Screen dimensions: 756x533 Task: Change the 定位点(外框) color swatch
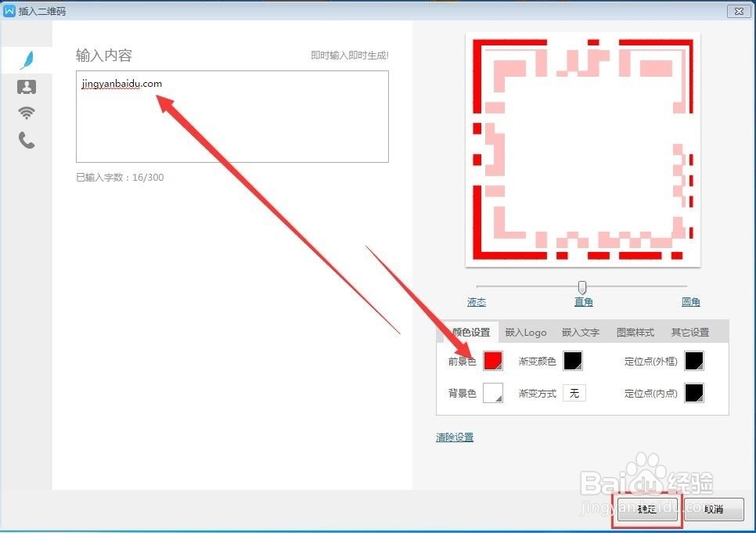click(x=694, y=361)
